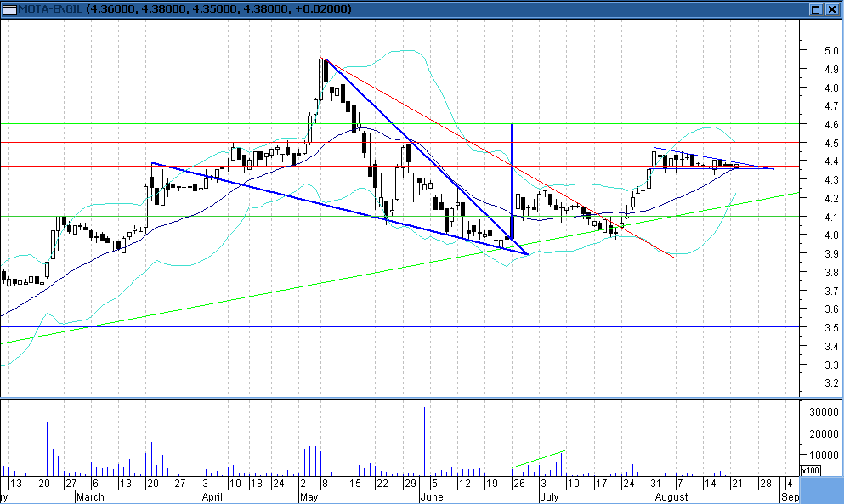The image size is (844, 504).
Task: Select the 4.3 price axis label
Action: [x=831, y=179]
